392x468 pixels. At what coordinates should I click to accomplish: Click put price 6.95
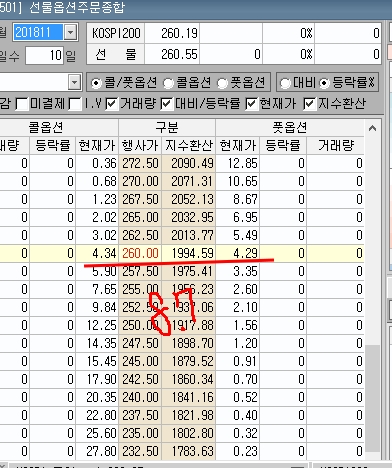pos(238,217)
